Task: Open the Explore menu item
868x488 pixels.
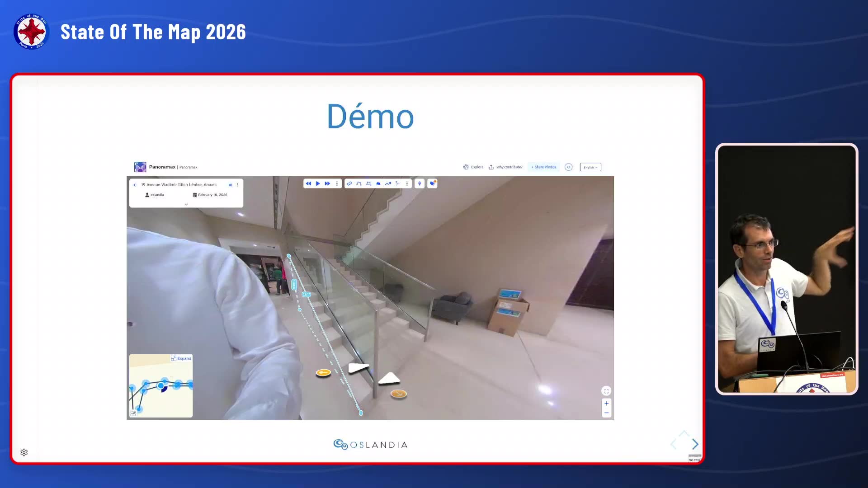Action: pyautogui.click(x=473, y=167)
